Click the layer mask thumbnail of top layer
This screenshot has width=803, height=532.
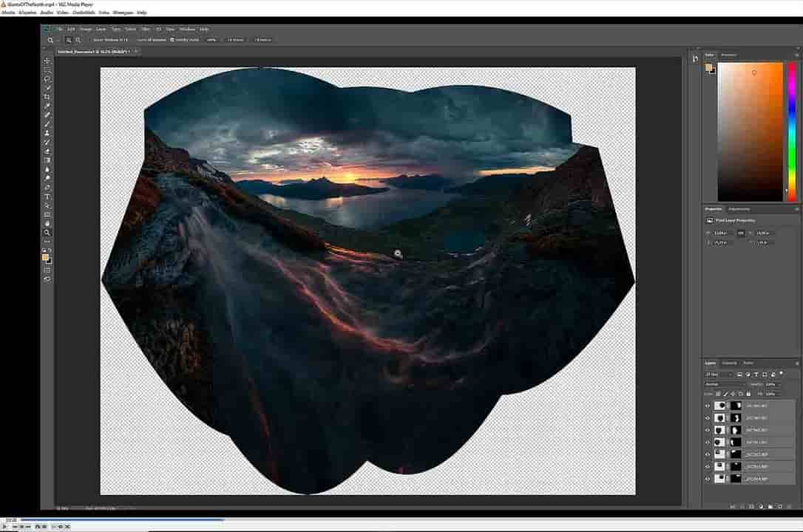point(736,406)
